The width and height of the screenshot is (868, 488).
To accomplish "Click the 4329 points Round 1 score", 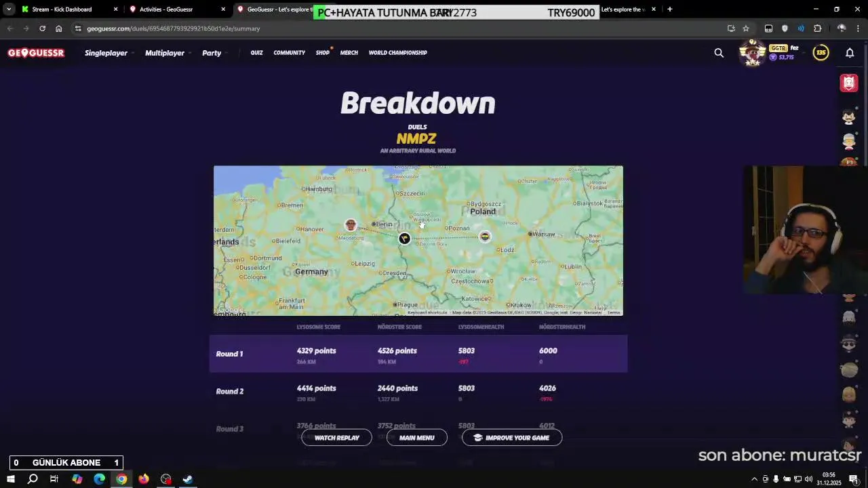I will tap(316, 351).
